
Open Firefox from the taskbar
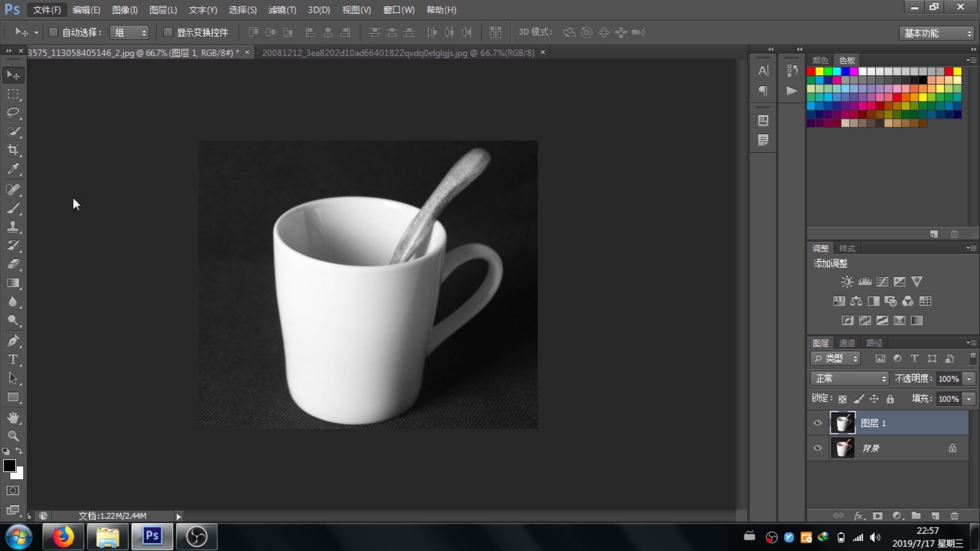(x=63, y=537)
